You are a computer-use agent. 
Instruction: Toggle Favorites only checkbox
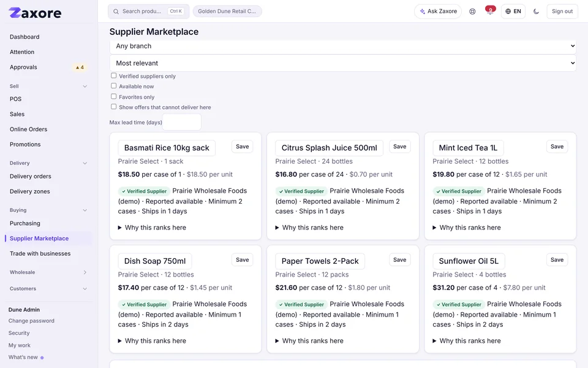coord(114,96)
